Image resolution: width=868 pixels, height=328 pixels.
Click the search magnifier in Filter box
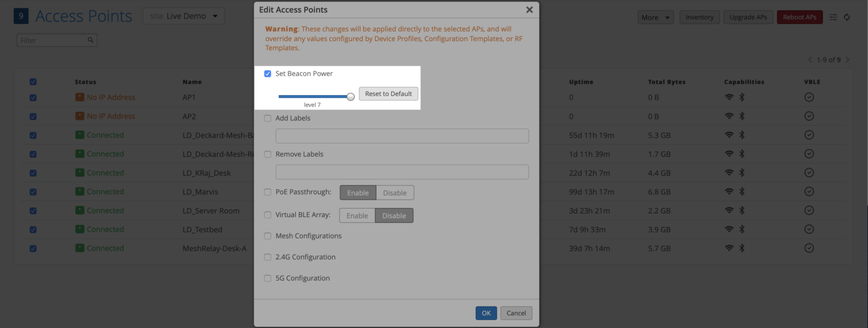pyautogui.click(x=90, y=40)
